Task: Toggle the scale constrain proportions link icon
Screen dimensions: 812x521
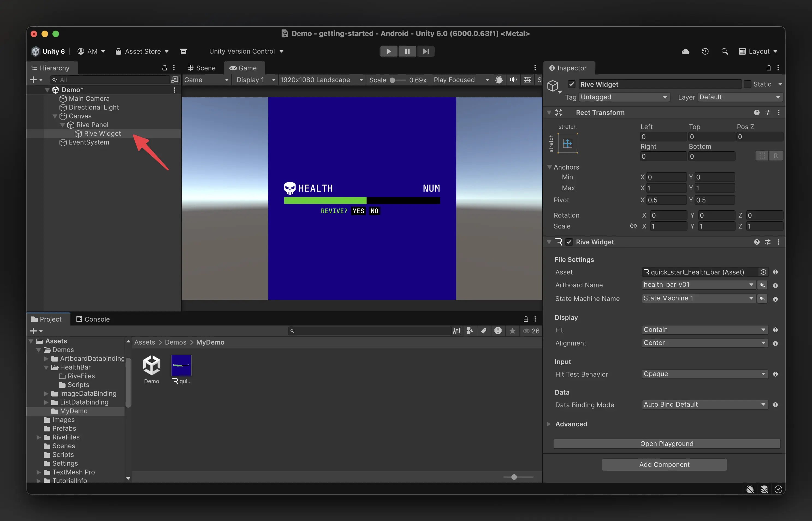Action: click(633, 226)
